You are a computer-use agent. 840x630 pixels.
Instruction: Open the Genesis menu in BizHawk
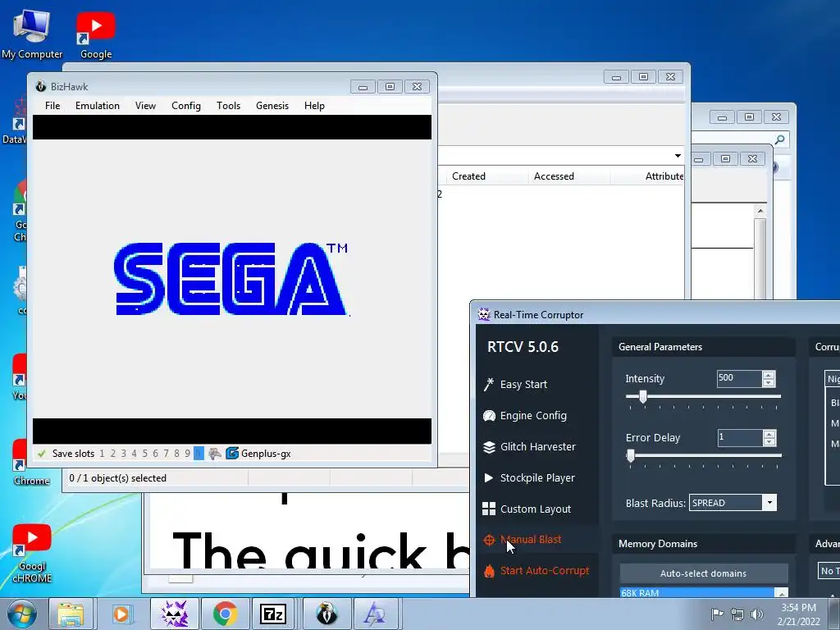click(x=272, y=106)
